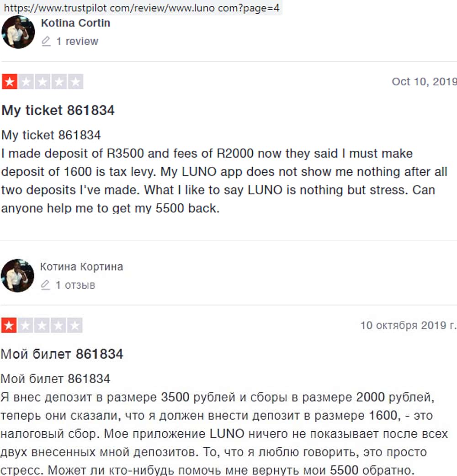Click the pencil icon beside "1 review"

[46, 42]
